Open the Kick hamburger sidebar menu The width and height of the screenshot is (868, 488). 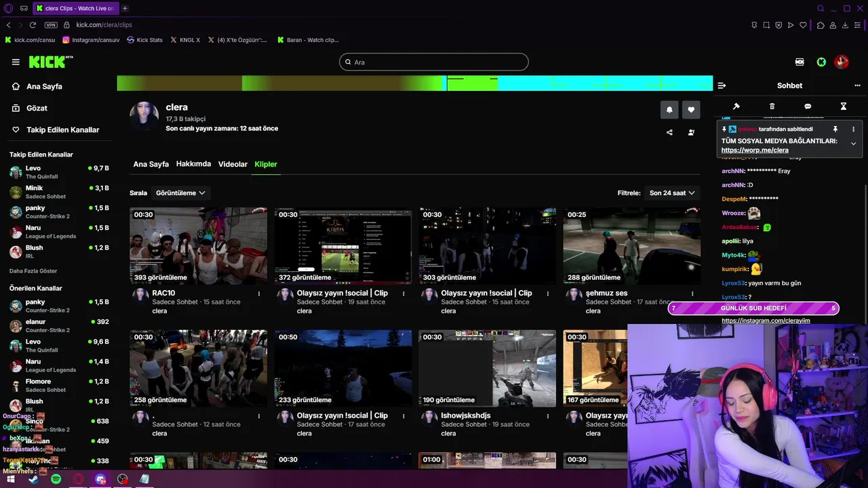pos(16,62)
